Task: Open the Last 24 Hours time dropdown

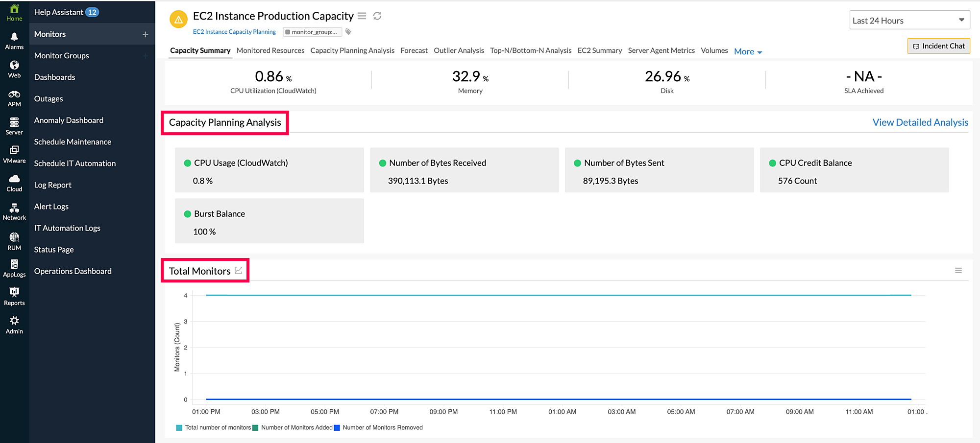Action: (x=909, y=20)
